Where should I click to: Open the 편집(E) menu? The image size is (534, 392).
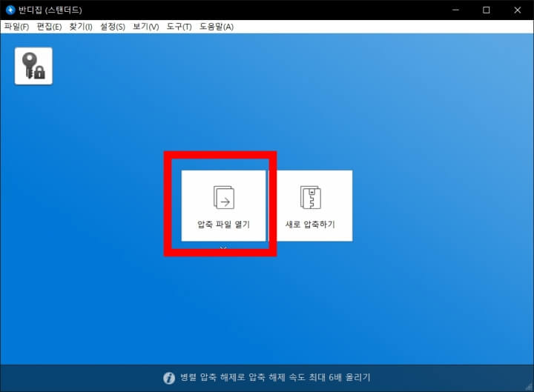[49, 27]
